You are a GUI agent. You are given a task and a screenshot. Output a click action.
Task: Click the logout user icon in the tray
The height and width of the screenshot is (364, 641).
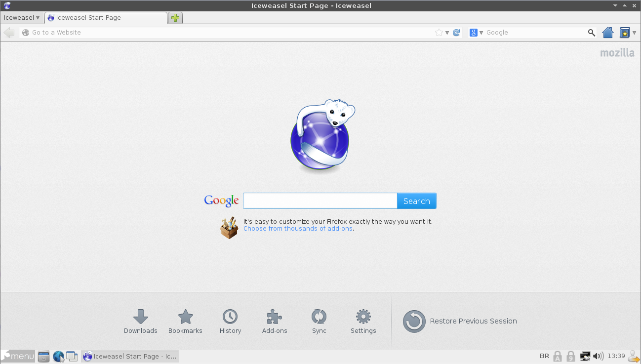(x=634, y=356)
